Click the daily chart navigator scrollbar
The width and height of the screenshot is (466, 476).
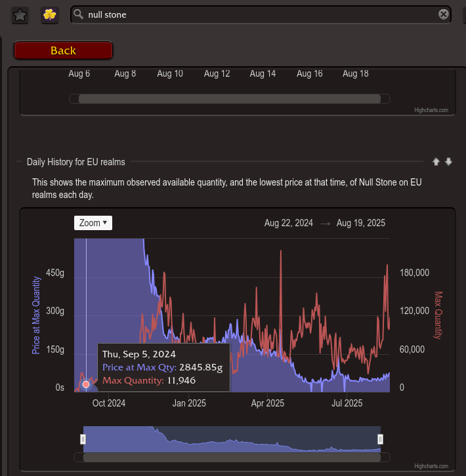click(232, 457)
